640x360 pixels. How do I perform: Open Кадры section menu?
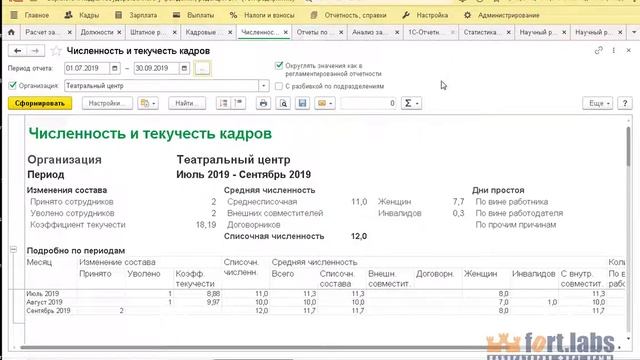(x=82, y=15)
